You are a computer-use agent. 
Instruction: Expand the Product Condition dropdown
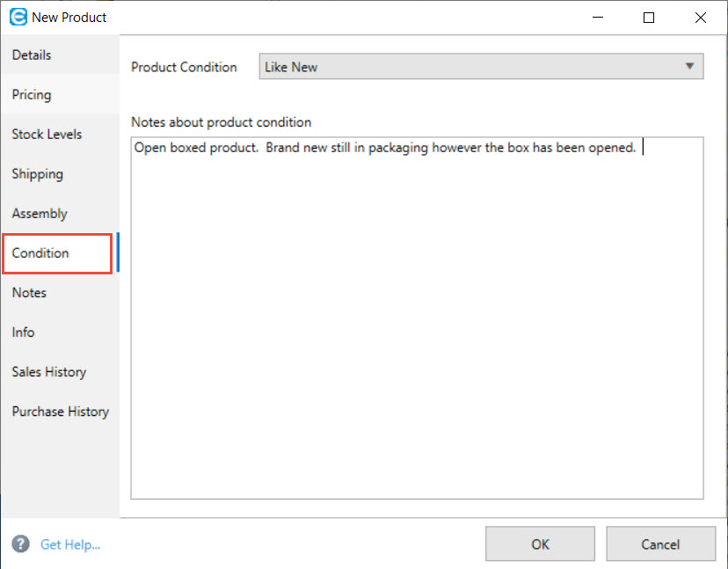(x=481, y=67)
